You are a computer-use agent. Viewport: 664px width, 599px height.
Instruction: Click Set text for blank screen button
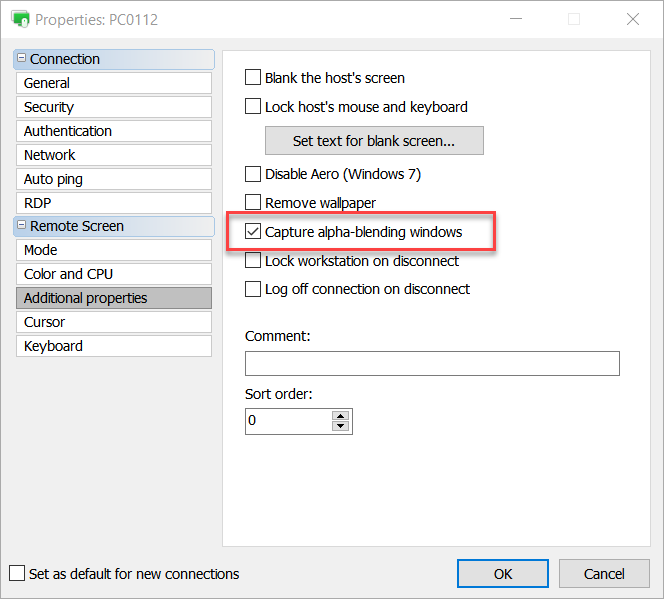pos(373,141)
